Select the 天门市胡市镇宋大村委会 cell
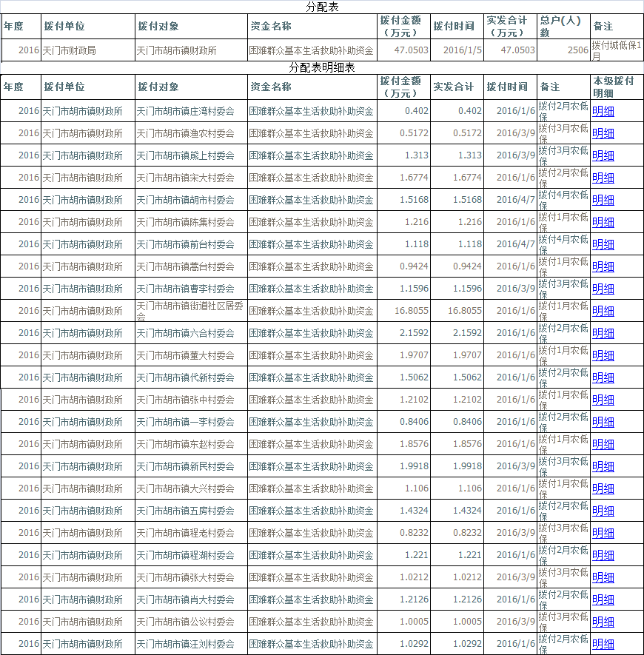The width and height of the screenshot is (644, 655). point(192,178)
